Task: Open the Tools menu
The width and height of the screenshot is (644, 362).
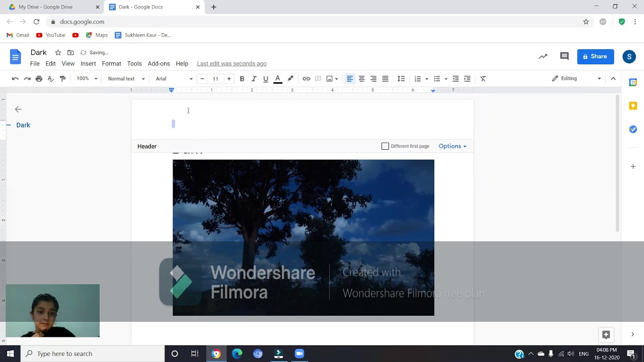Action: (x=134, y=63)
